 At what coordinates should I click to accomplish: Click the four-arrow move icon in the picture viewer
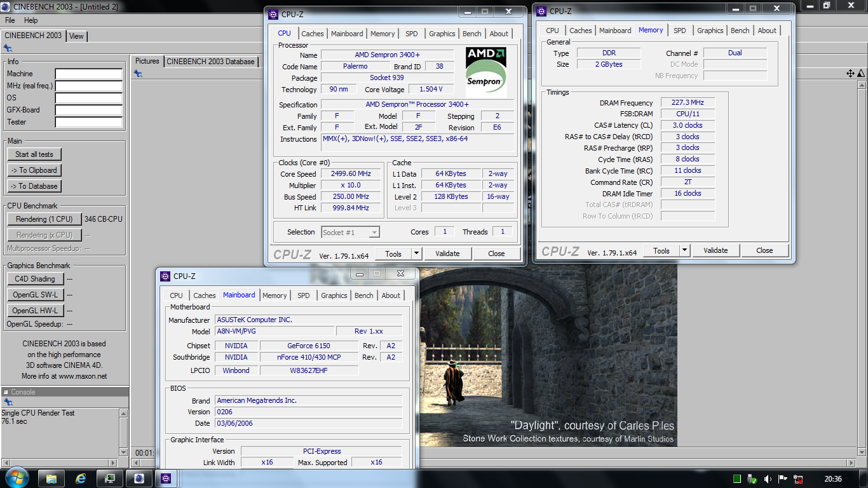850,74
